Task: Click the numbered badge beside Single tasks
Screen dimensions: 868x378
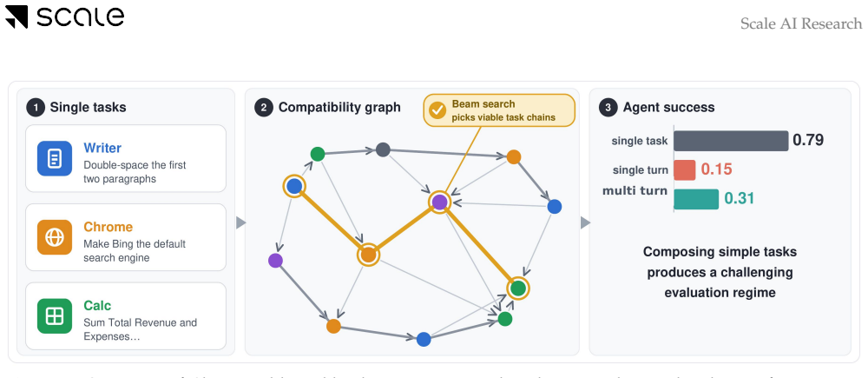Action: (36, 108)
